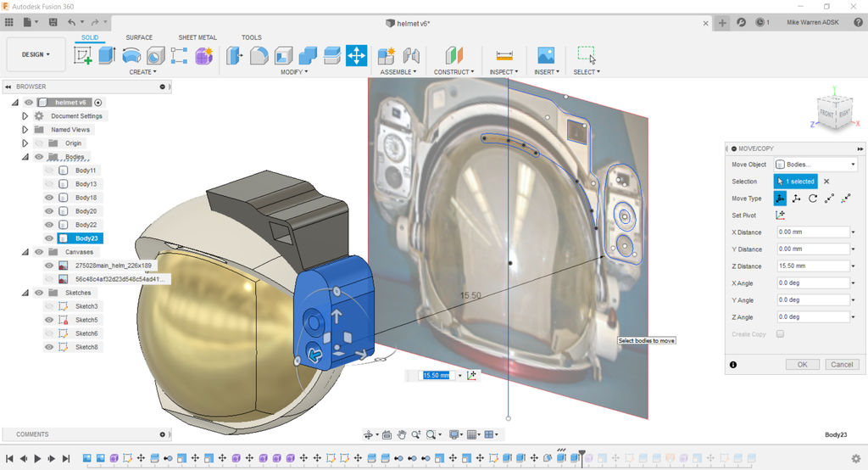Click the 15.50 mm viewport input box

(x=438, y=375)
